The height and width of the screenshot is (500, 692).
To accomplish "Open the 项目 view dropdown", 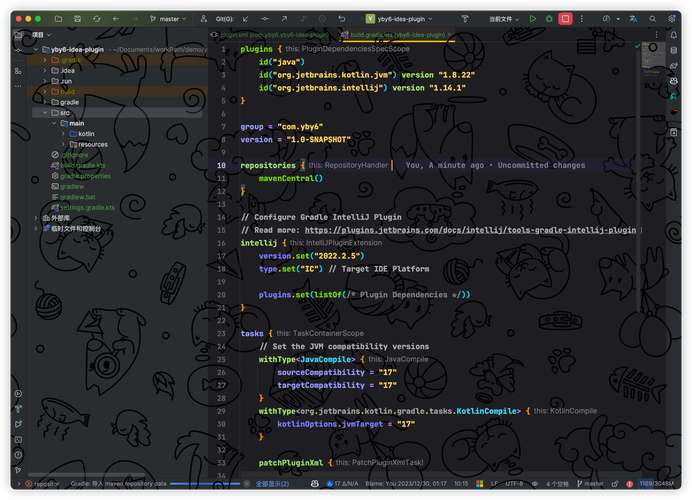I will [41, 34].
